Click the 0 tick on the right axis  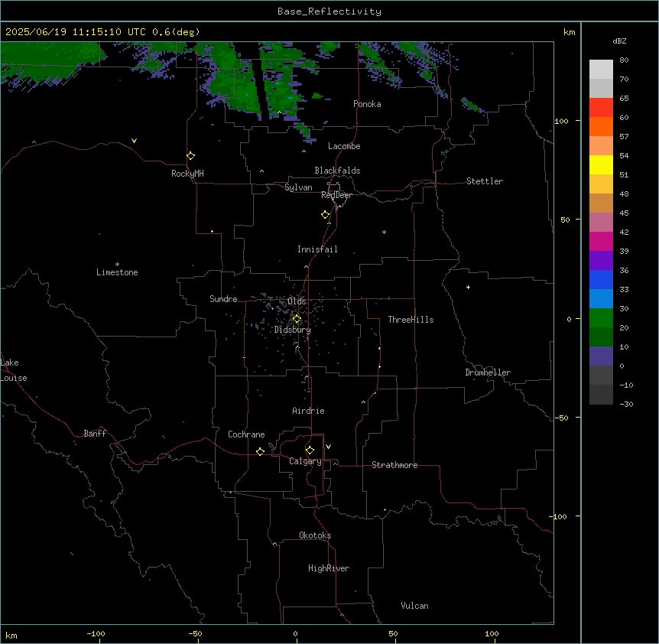tap(569, 319)
